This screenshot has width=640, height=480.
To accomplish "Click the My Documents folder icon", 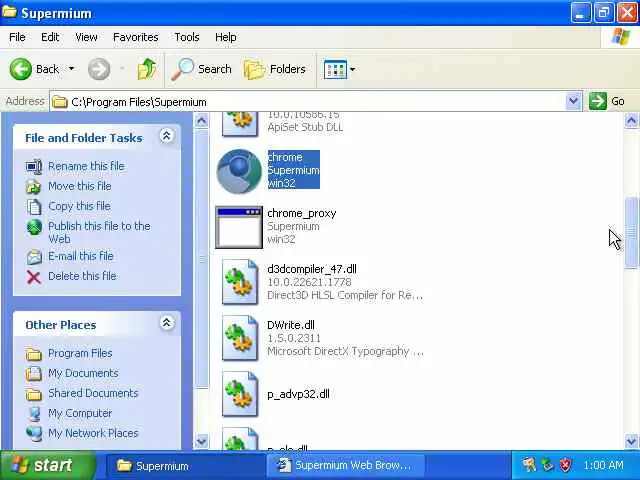I will pos(34,374).
